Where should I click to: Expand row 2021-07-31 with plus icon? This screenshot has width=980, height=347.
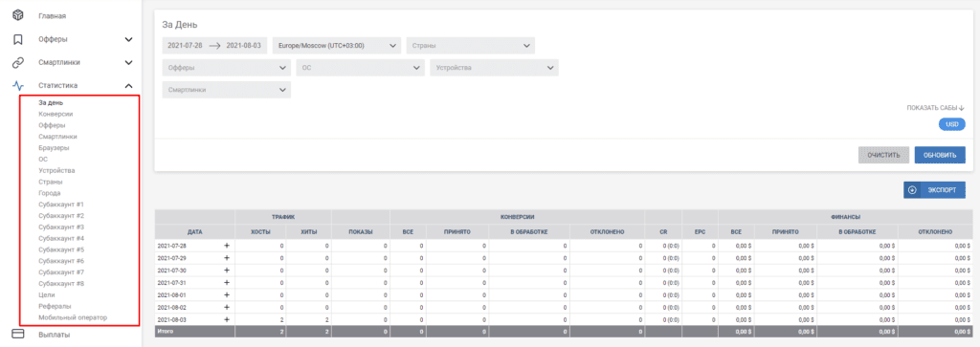[x=227, y=282]
